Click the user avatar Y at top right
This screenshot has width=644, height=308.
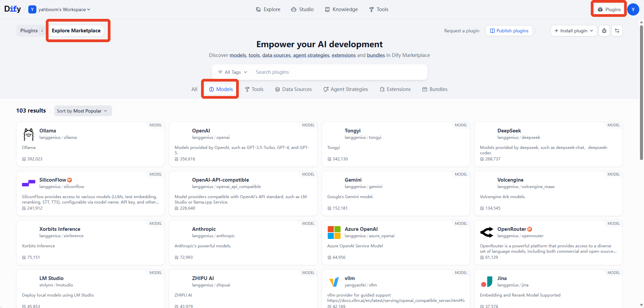point(633,9)
